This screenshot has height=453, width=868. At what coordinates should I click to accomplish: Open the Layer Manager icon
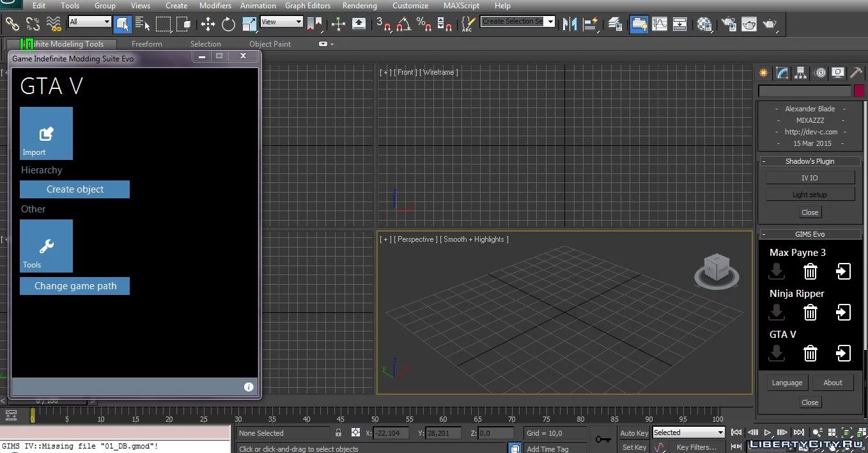click(615, 24)
